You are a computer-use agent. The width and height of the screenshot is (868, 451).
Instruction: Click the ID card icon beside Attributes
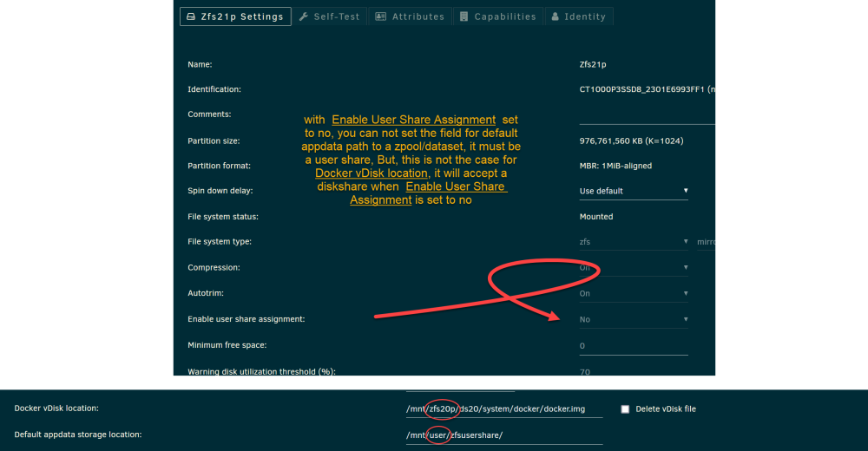pyautogui.click(x=380, y=16)
